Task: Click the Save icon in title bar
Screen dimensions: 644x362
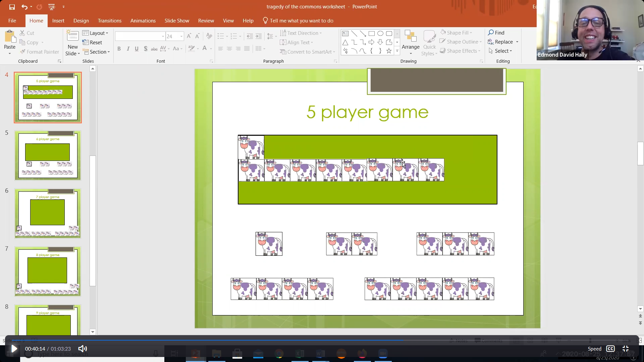Action: click(x=12, y=7)
